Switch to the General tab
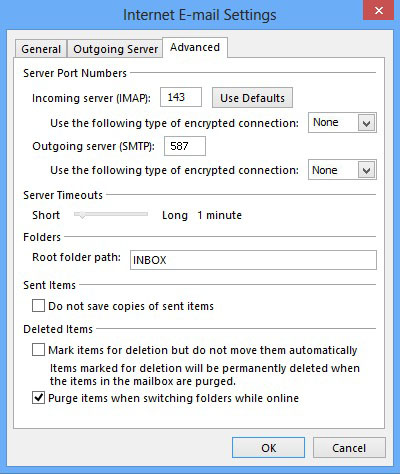 coord(41,49)
